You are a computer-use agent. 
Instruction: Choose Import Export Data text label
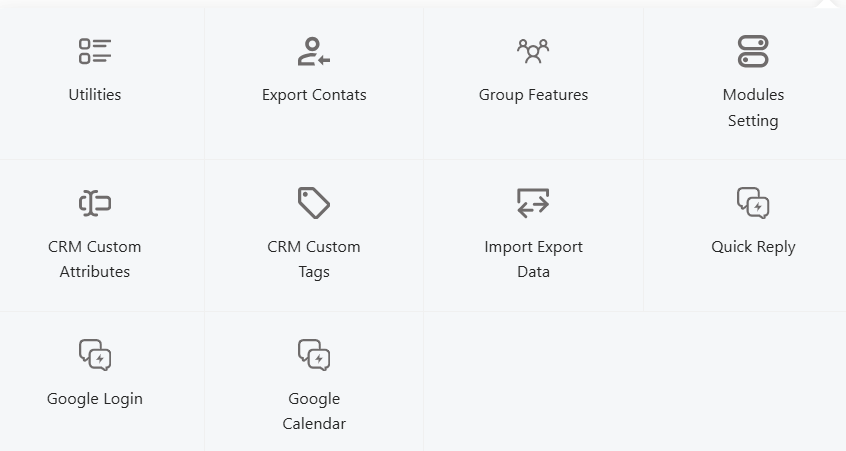pyautogui.click(x=533, y=259)
